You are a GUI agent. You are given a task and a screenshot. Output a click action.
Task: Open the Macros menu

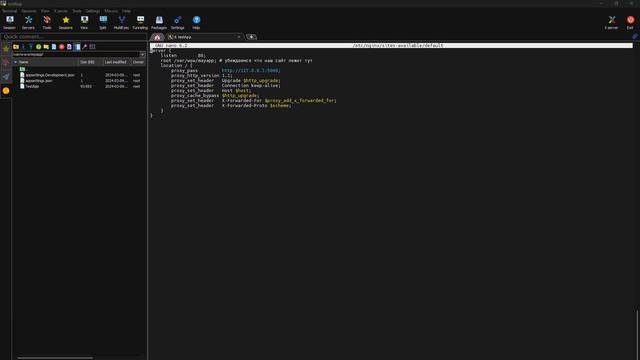(111, 11)
